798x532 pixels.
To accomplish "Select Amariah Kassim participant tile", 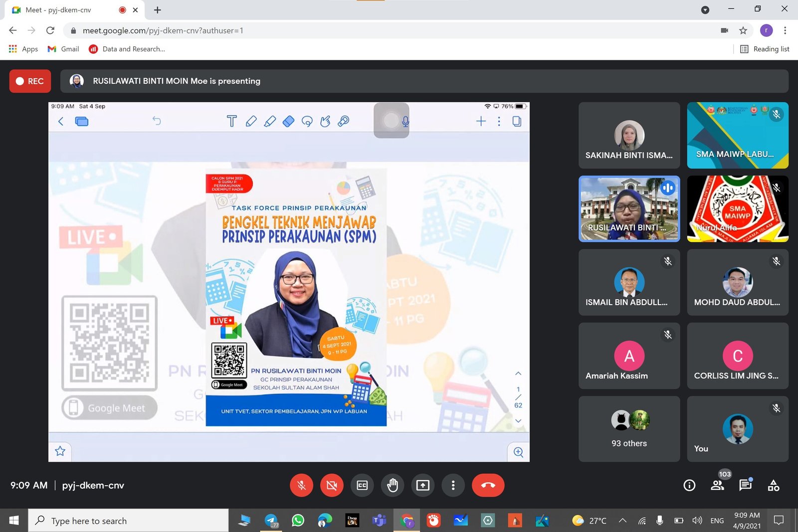I will (629, 356).
